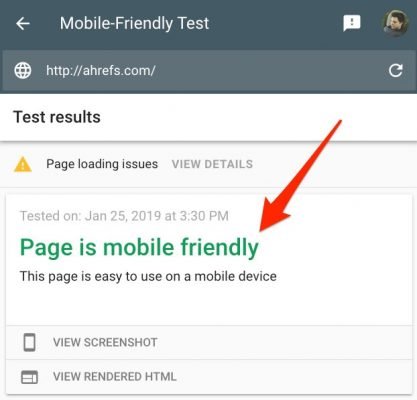Viewport: 417px width, 400px height.
Task: Click the easy to use on mobile description
Action: 148,276
